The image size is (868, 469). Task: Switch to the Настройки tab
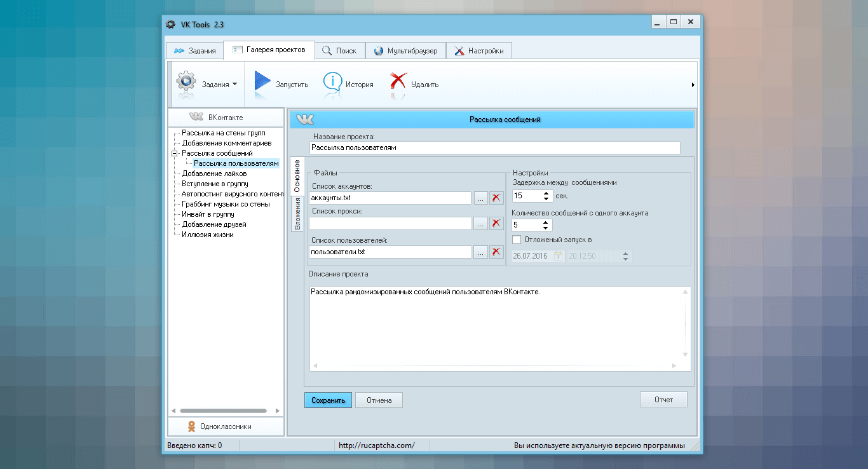pyautogui.click(x=478, y=51)
